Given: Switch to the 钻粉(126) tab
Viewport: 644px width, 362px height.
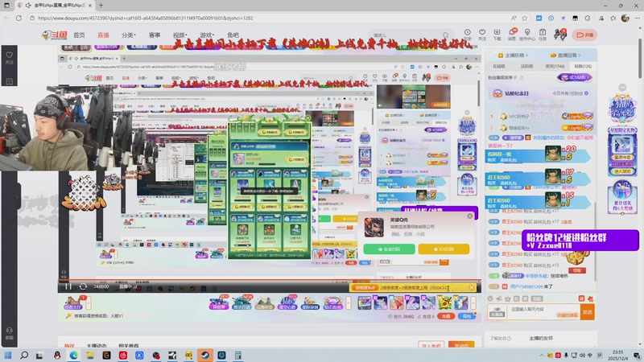Looking at the screenshot, I should click(x=583, y=66).
